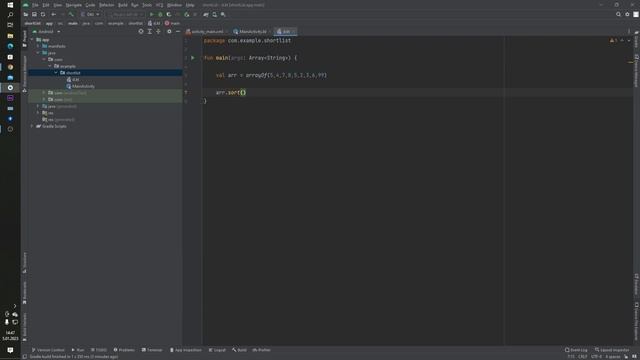The height and width of the screenshot is (360, 640).
Task: Open the Build menu
Action: tap(123, 5)
